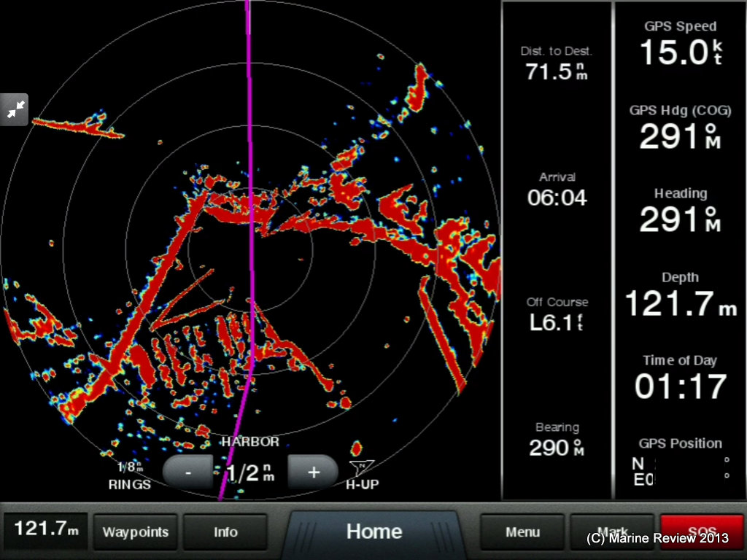Tap the H-UP heading orientation icon
This screenshot has width=747, height=560.
[x=360, y=475]
